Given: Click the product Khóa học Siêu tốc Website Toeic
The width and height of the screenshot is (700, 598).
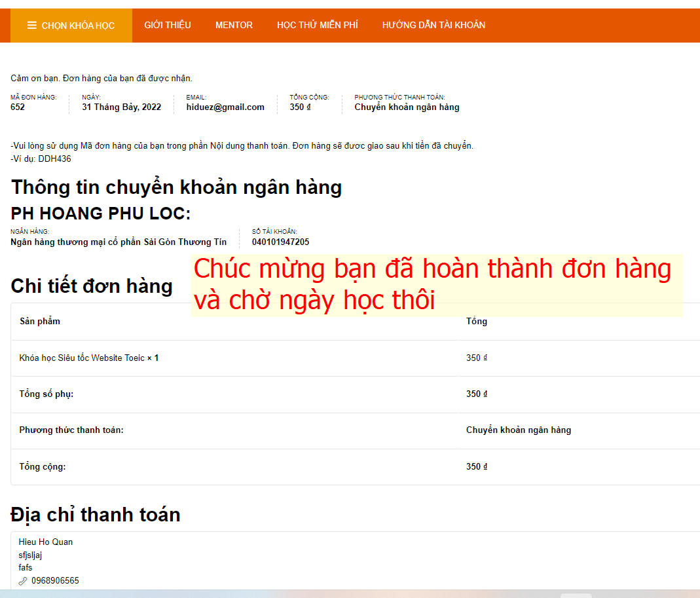Looking at the screenshot, I should coord(82,358).
